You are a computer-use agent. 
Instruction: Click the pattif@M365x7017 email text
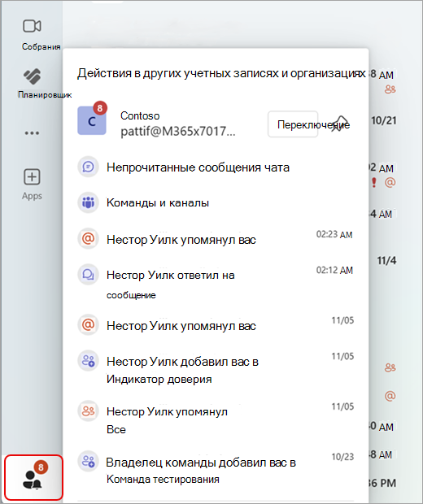(178, 132)
